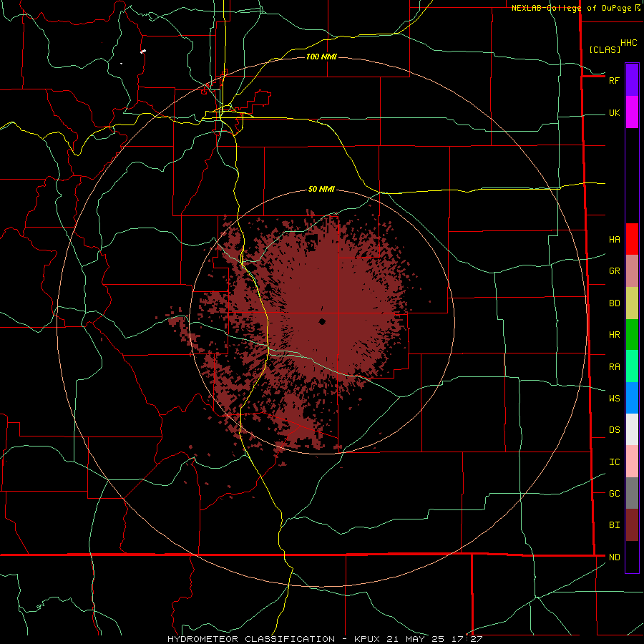The image size is (644, 644).
Task: Click the UK legend label
Action: point(614,112)
